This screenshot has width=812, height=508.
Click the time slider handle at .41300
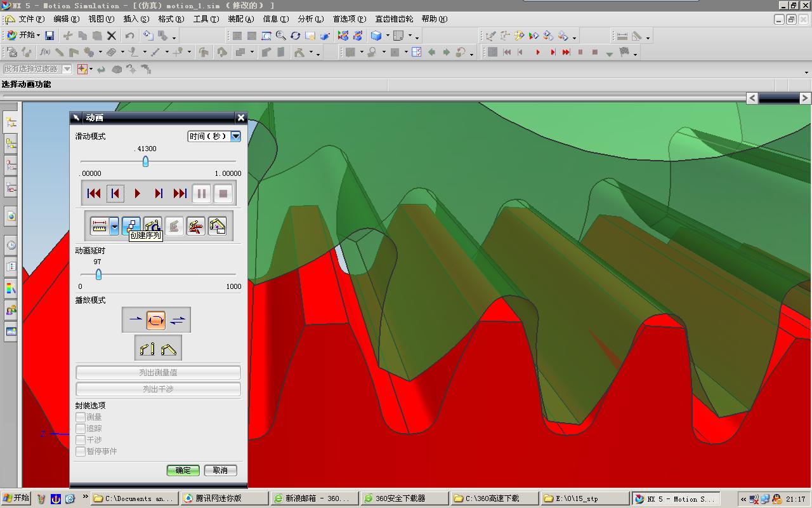coord(145,161)
